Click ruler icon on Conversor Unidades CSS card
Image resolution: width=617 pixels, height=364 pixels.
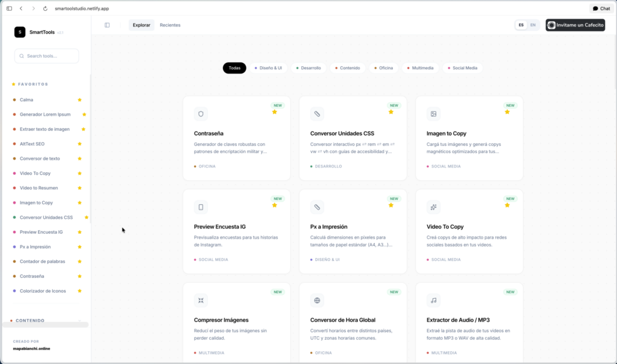[317, 114]
